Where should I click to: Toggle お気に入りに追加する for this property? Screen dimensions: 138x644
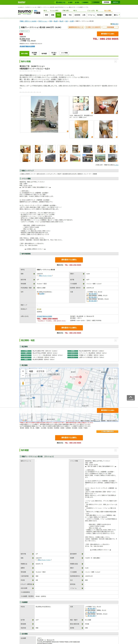point(93,27)
